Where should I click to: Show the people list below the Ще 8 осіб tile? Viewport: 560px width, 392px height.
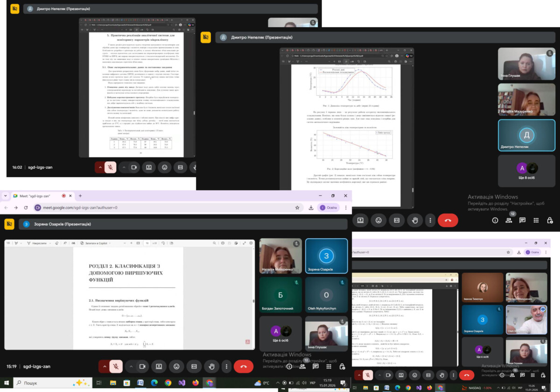click(509, 220)
